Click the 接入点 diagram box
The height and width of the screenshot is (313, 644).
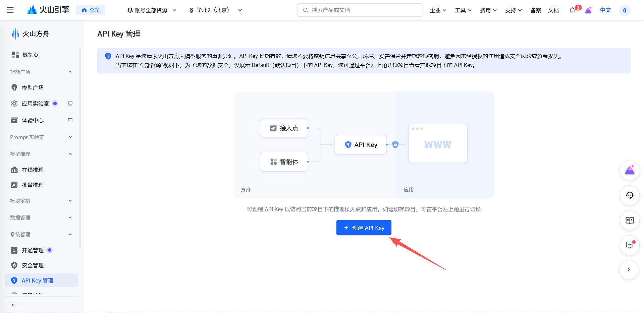pos(284,128)
